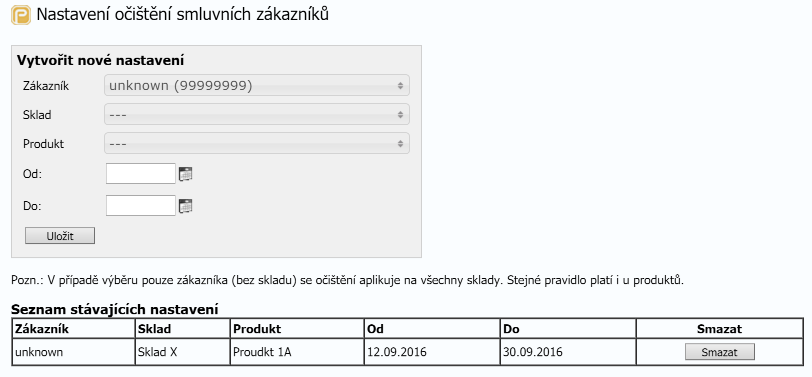Open the Zákazník dropdown
This screenshot has height=377, width=812.
click(257, 85)
